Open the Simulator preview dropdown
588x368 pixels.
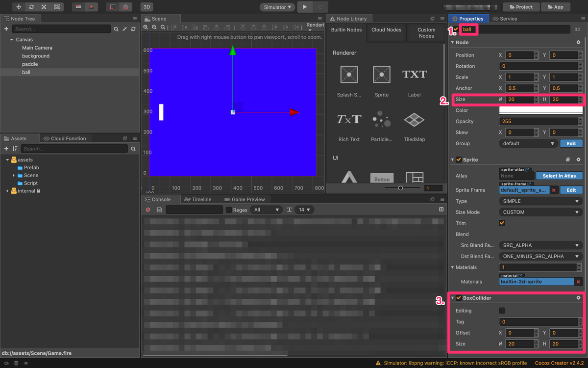(x=277, y=7)
